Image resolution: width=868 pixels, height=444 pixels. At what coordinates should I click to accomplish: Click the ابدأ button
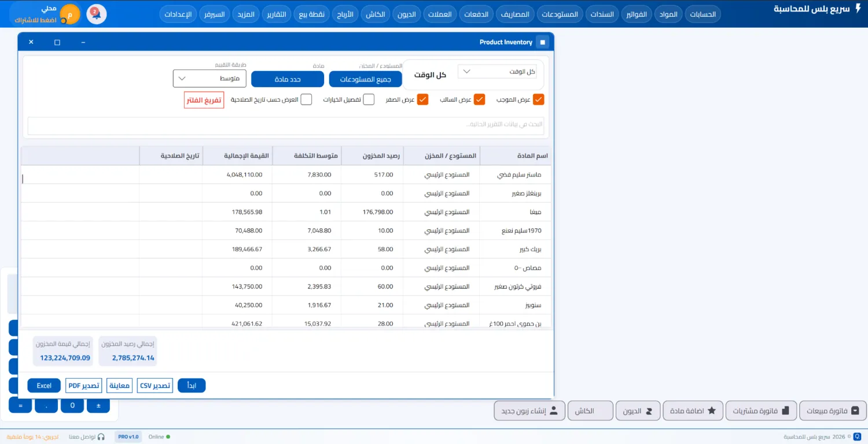192,386
